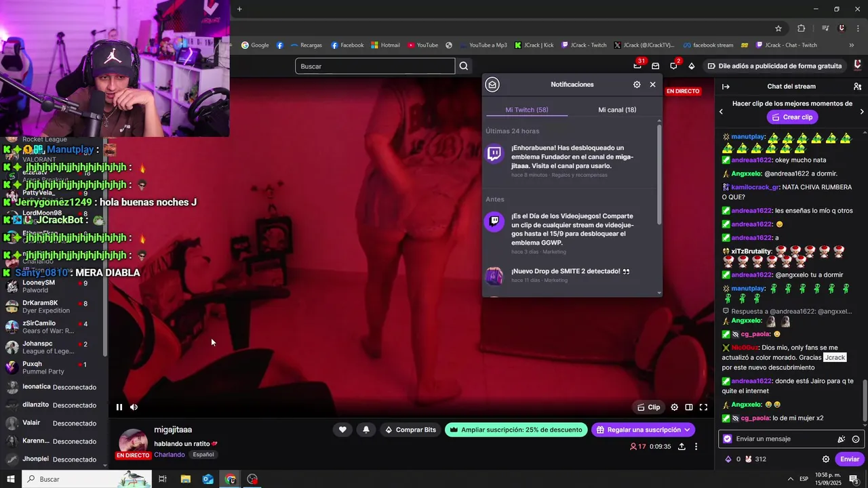Go to previous chat highlight card
868x488 pixels.
721,111
